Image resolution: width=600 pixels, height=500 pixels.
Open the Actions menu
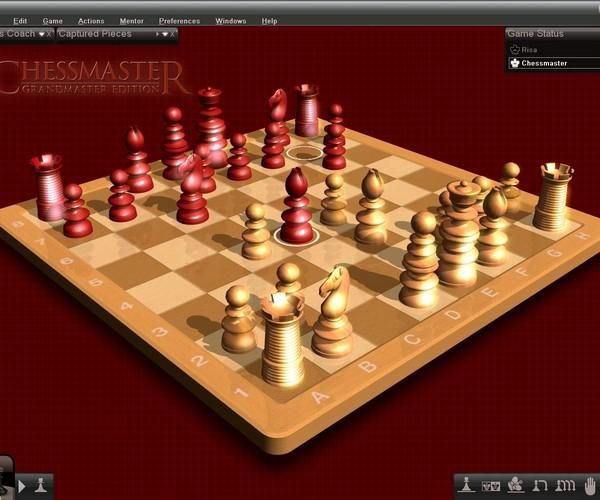(90, 20)
